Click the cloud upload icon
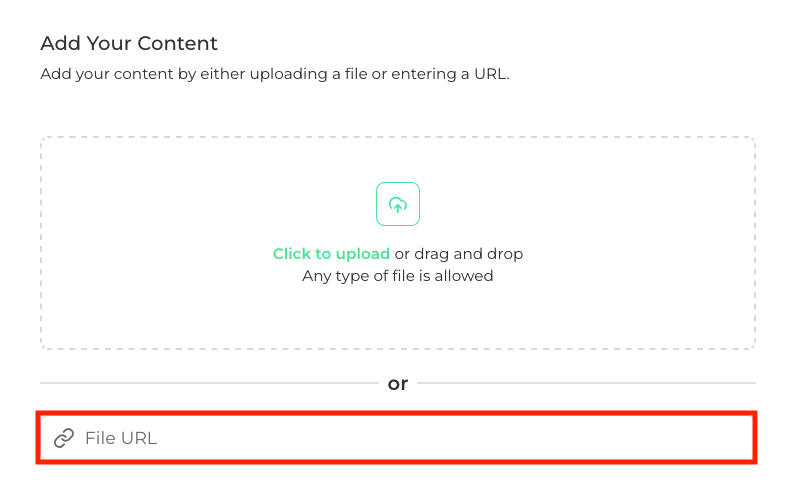 coord(398,204)
